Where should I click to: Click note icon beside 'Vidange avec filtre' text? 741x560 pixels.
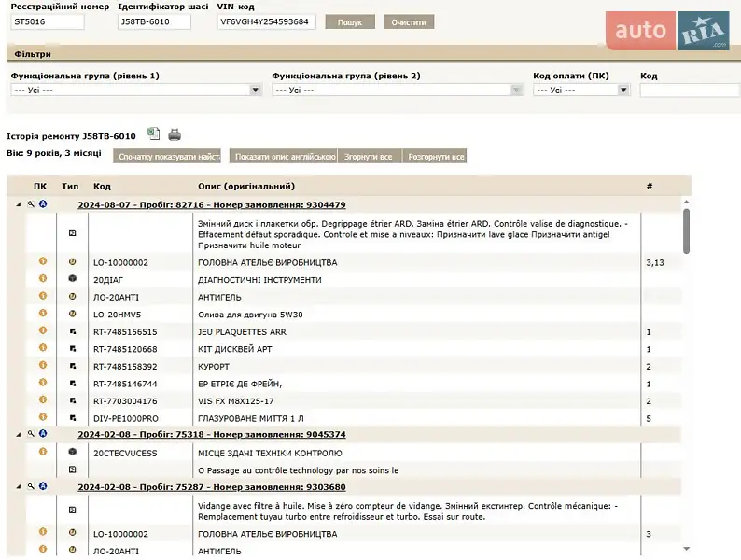click(72, 511)
